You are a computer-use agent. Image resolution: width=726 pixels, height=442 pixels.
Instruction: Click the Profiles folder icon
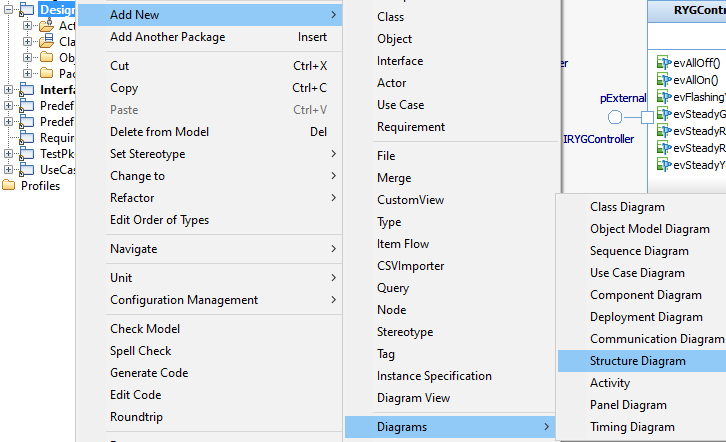coord(9,186)
